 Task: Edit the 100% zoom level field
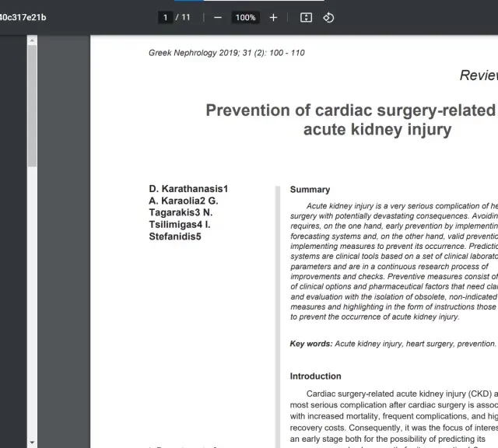click(246, 17)
